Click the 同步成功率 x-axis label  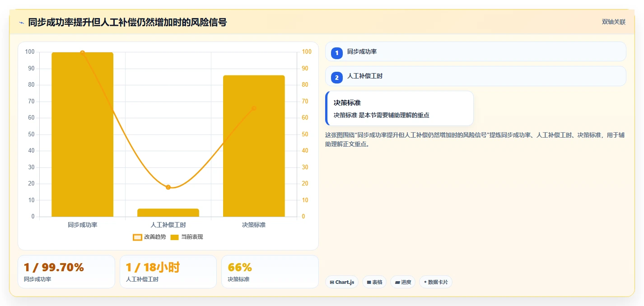pyautogui.click(x=82, y=225)
